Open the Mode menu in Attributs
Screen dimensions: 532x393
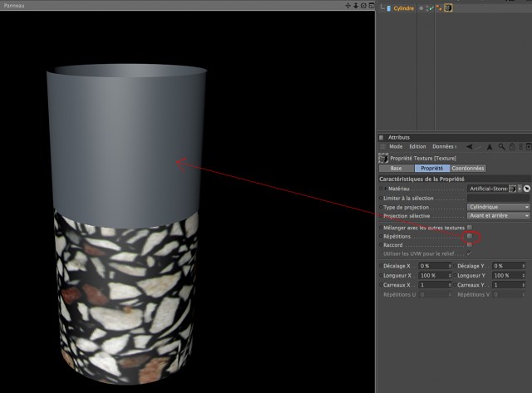[x=396, y=146]
